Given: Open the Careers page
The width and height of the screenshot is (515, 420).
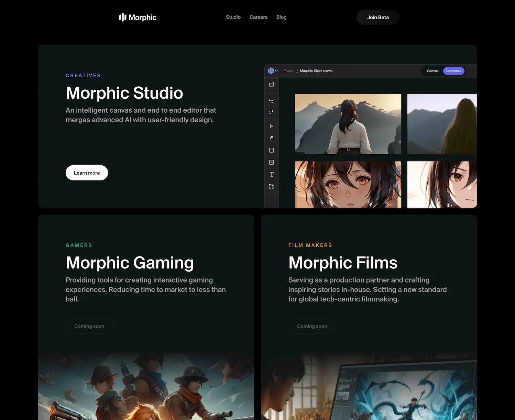Looking at the screenshot, I should click(258, 17).
